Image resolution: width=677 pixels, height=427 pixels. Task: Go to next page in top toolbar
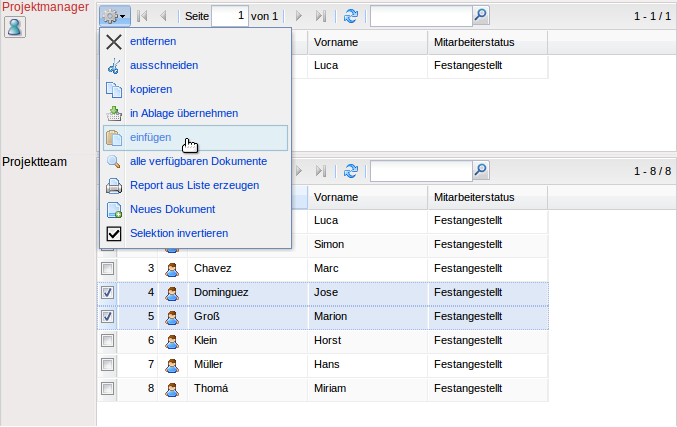click(298, 16)
